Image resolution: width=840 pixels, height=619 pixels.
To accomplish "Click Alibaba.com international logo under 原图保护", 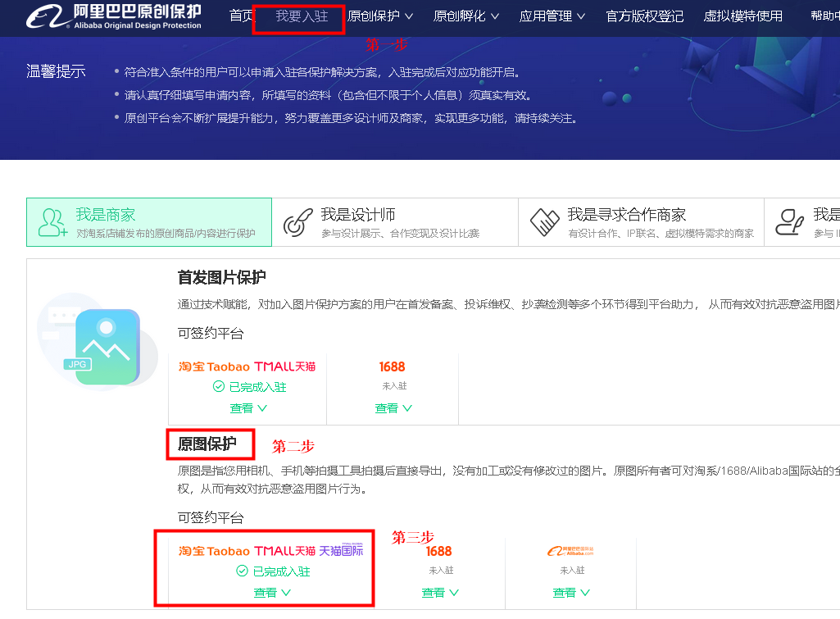I will [x=570, y=551].
